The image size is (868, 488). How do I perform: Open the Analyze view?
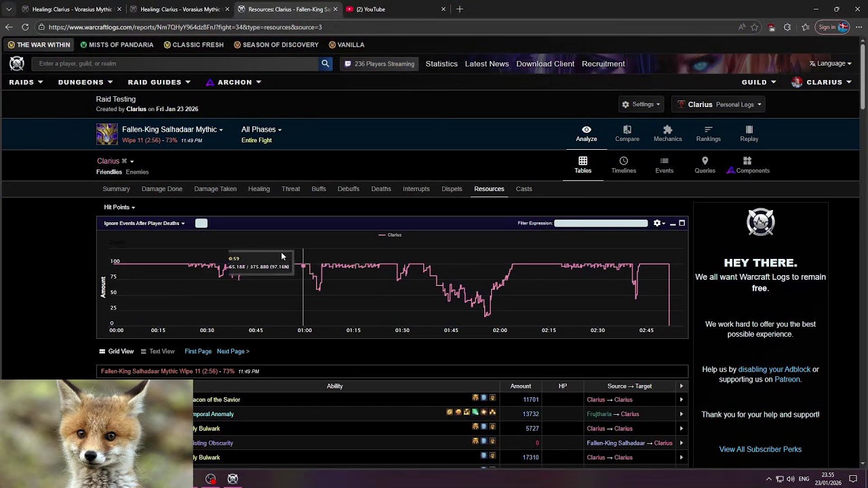coord(586,134)
